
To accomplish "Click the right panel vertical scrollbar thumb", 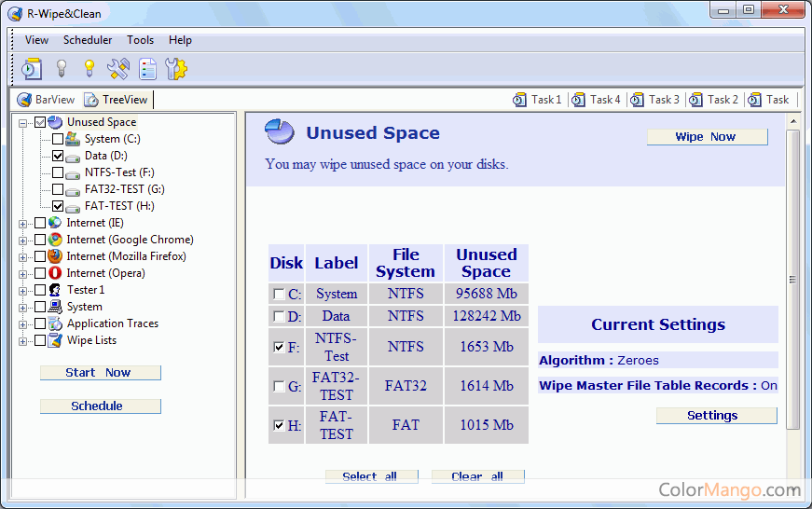I will coord(792,280).
